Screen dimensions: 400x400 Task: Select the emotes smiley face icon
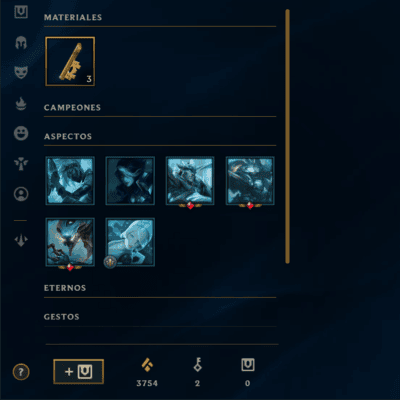click(x=21, y=133)
